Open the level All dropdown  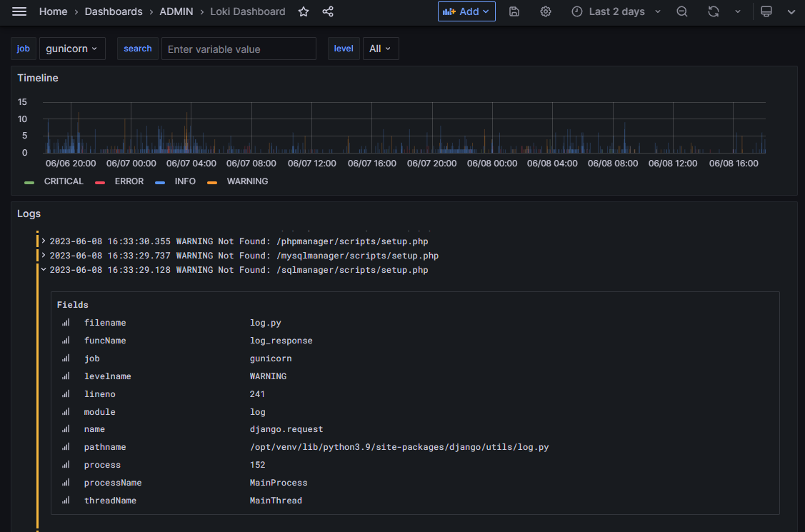[380, 49]
